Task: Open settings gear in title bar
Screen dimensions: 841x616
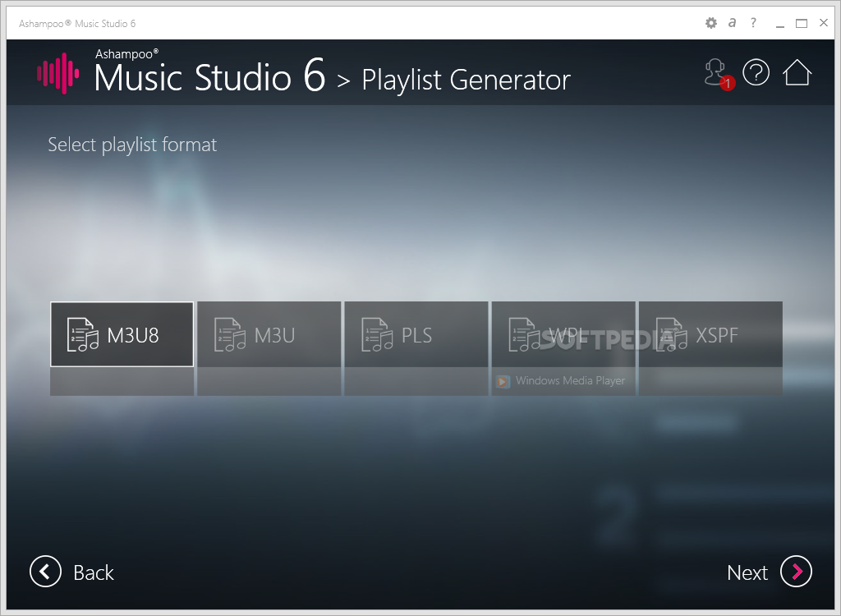Action: tap(710, 23)
